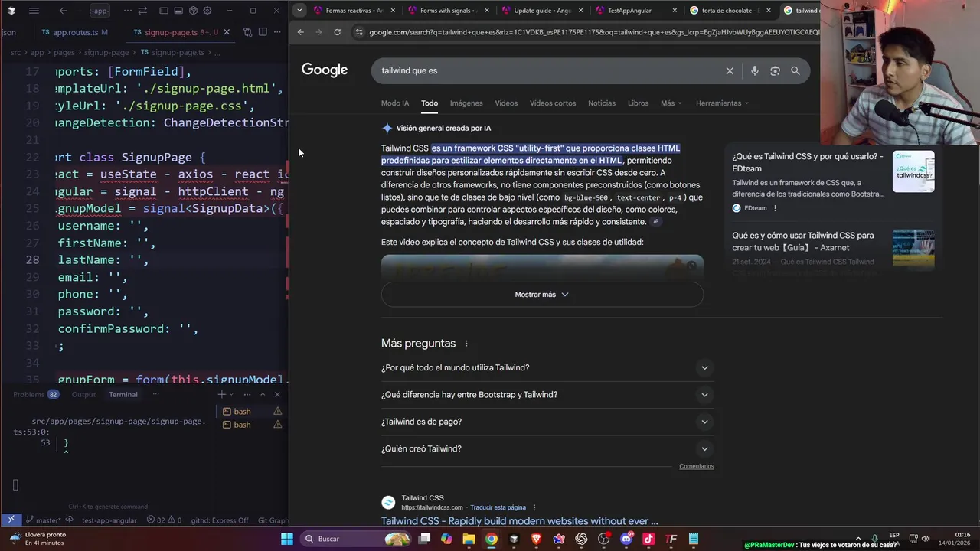Open settings gear in editor title bar

[x=209, y=11]
